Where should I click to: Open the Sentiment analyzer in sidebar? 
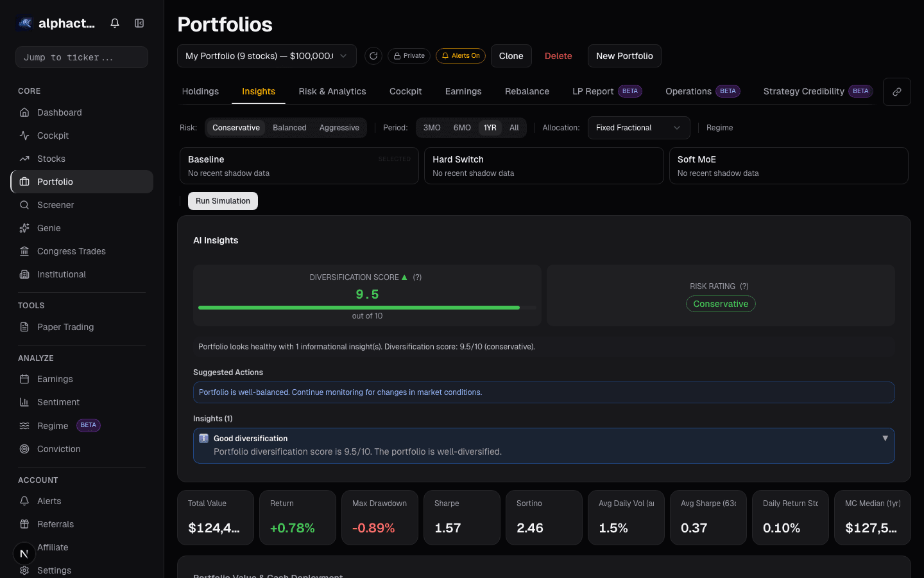(59, 402)
